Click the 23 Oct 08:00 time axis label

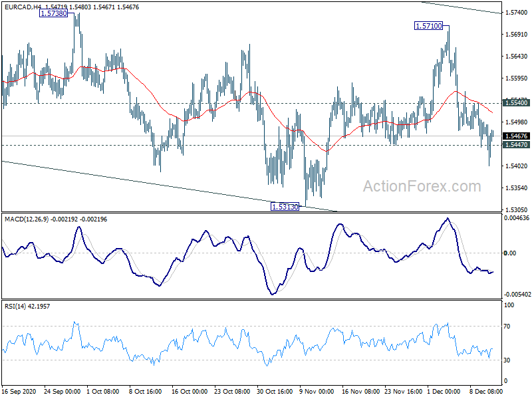point(232,391)
